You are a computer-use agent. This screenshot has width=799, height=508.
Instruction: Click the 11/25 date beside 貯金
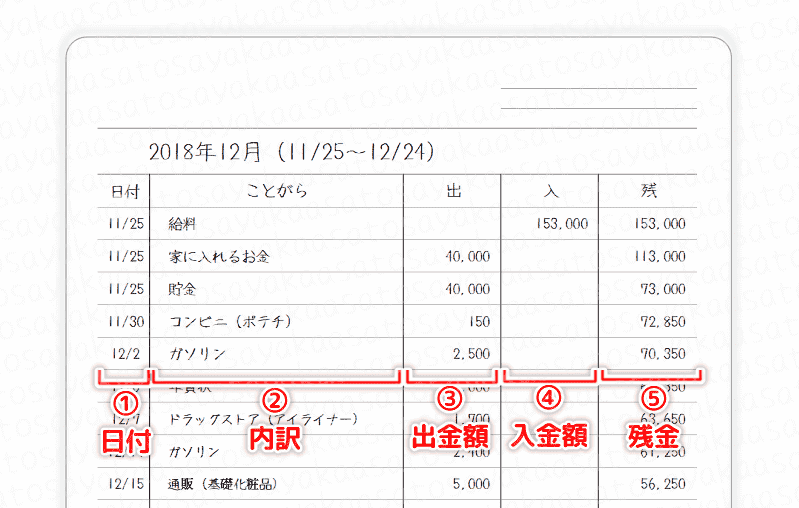tap(126, 289)
